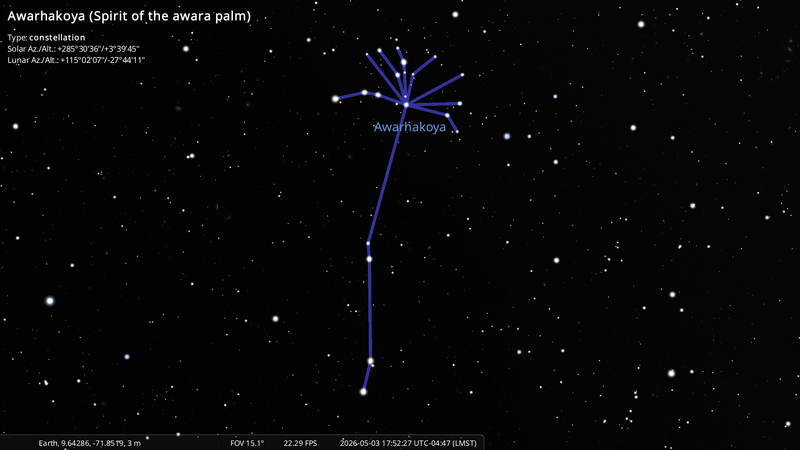Click the date and time in status bar
This screenshot has height=450, width=800.
coord(408,443)
